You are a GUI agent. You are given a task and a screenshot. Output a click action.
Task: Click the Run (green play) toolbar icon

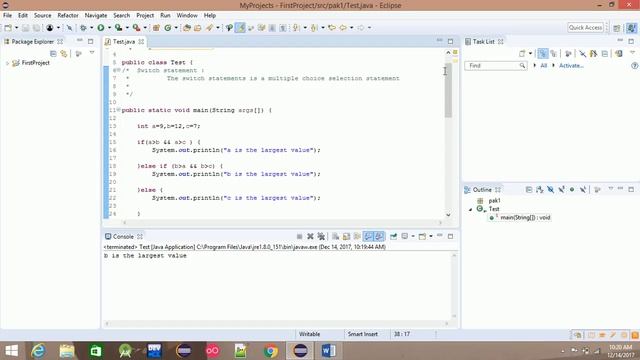point(101,28)
